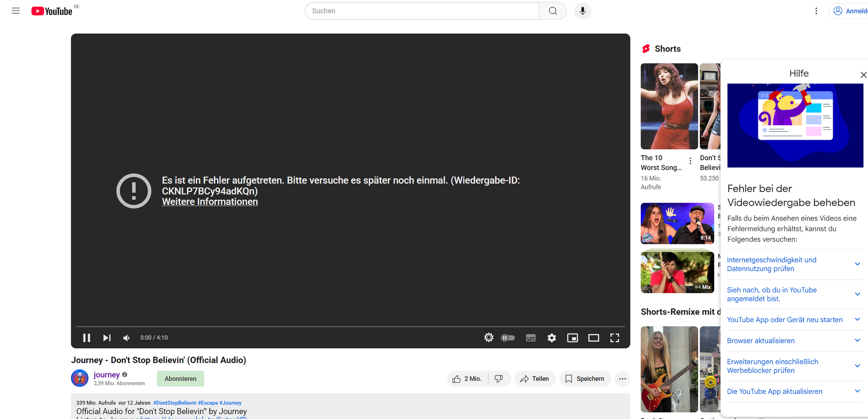Open the journey channel name link
The width and height of the screenshot is (868, 419).
(x=107, y=375)
